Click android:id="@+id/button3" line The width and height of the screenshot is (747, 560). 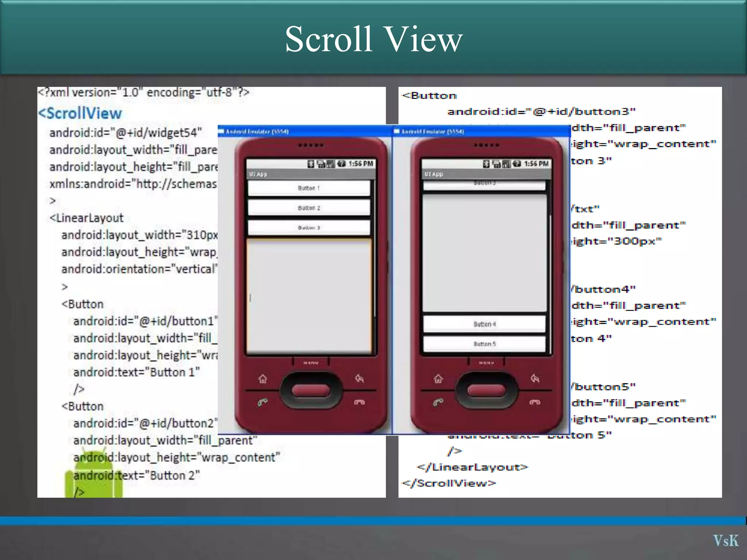point(542,112)
